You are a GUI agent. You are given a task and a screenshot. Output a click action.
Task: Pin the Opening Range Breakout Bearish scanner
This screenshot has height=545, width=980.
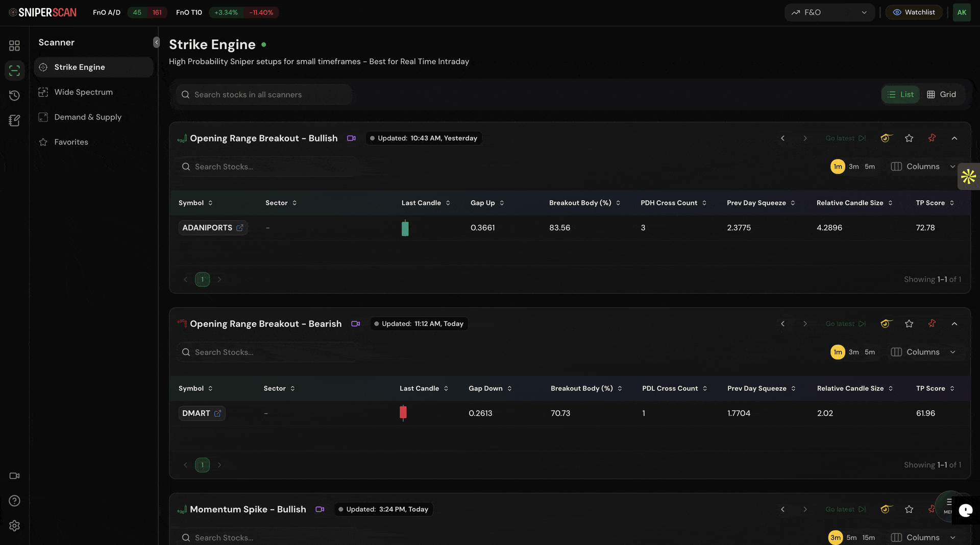click(932, 324)
